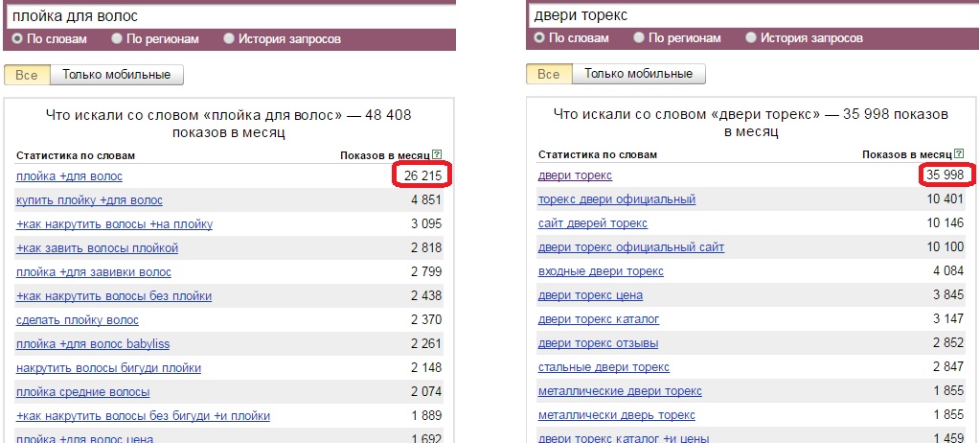
Task: Click the value '2 370' in плойка table
Action: (426, 320)
